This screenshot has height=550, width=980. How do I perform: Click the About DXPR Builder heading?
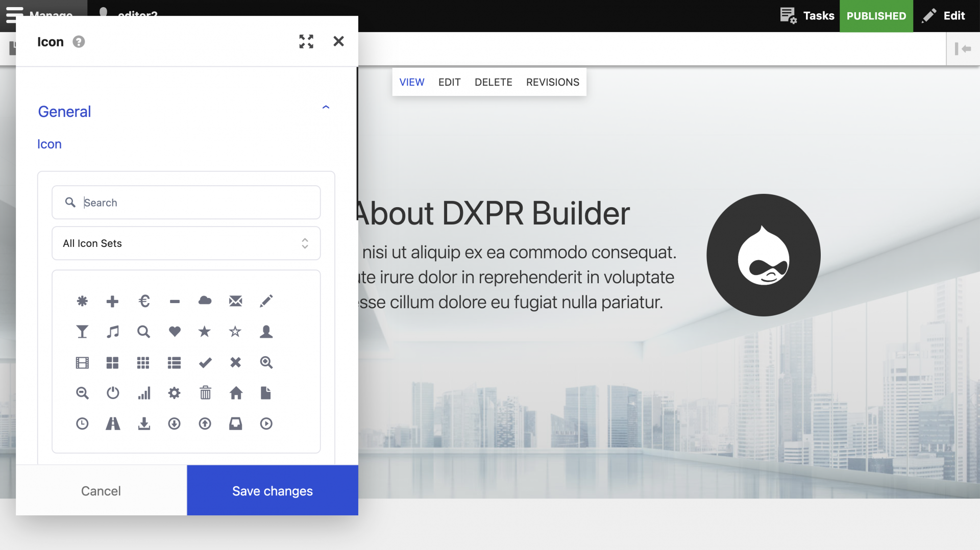tap(493, 213)
